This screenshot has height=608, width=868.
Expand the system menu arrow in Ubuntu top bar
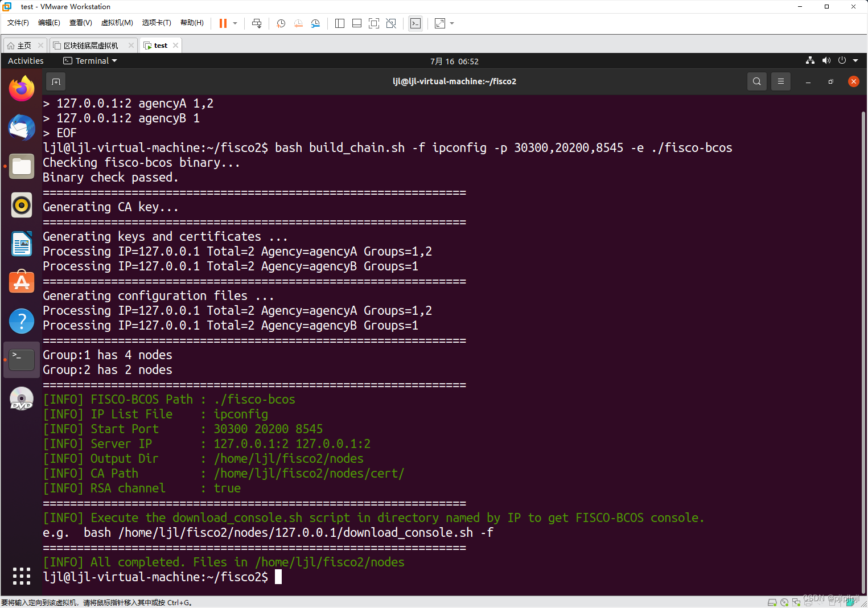(x=855, y=60)
